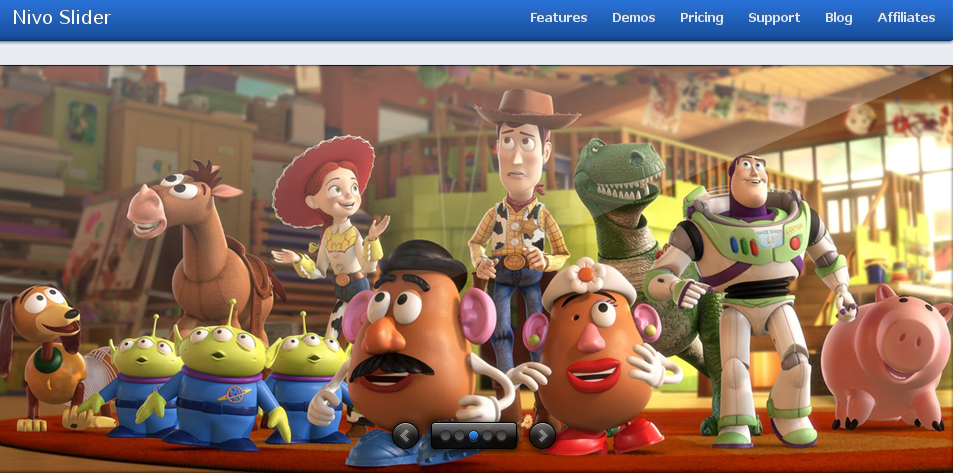Select the fourth slide dot
The image size is (953, 474).
[x=487, y=436]
